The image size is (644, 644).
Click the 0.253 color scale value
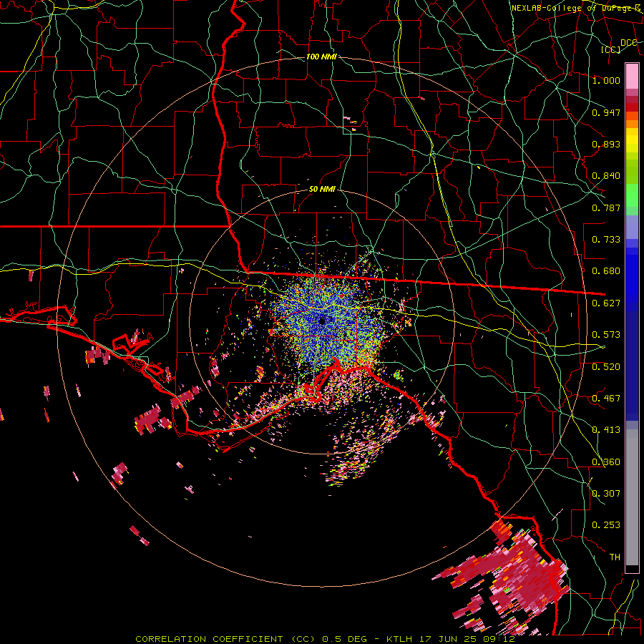pos(606,525)
